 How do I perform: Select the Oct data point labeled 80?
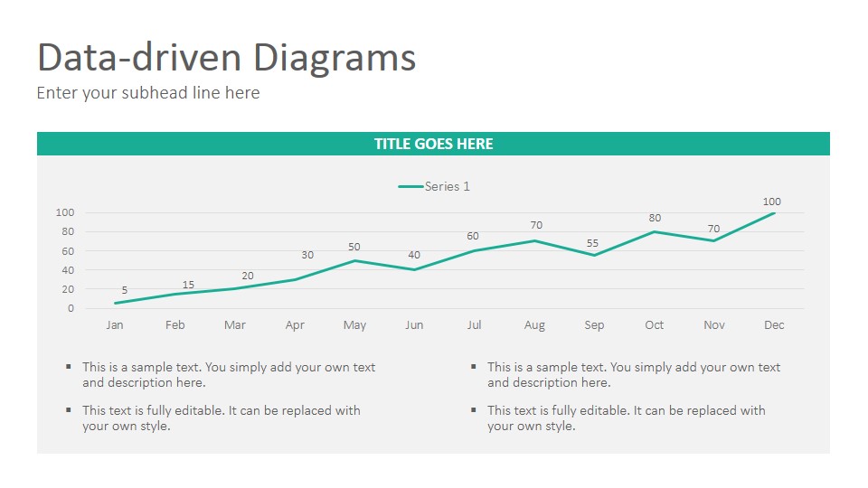pos(655,232)
